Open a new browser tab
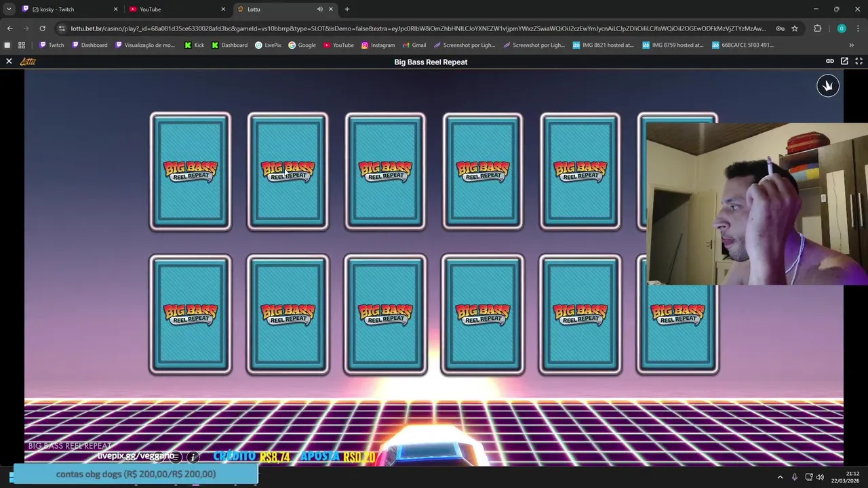 coord(347,9)
